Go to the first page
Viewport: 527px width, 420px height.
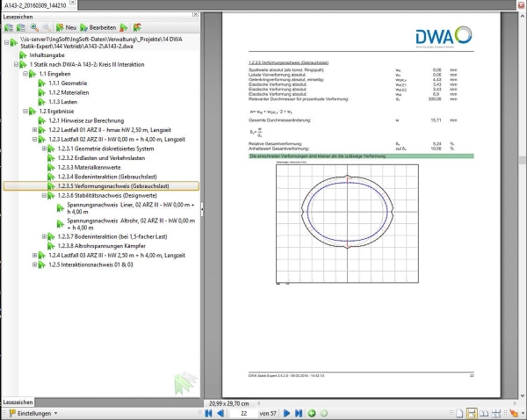(x=209, y=412)
